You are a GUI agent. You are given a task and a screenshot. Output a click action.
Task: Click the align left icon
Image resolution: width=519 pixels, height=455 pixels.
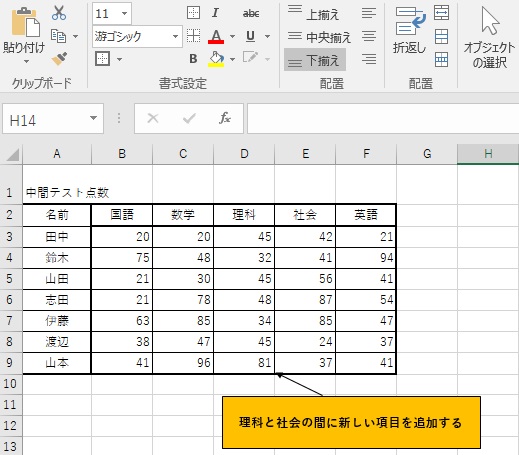pyautogui.click(x=369, y=13)
